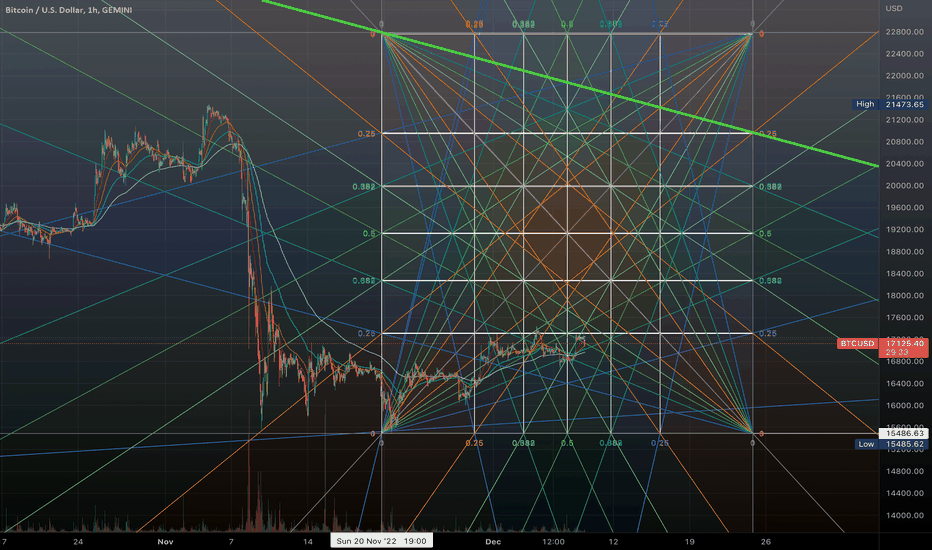Click the Nov label on the time axis
Screen dimensions: 932x550
(x=165, y=542)
